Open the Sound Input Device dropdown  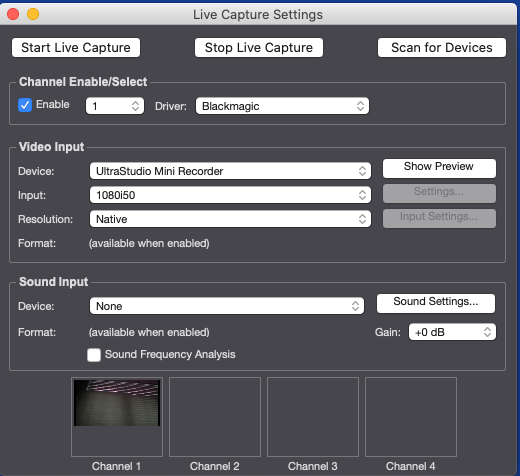point(227,306)
